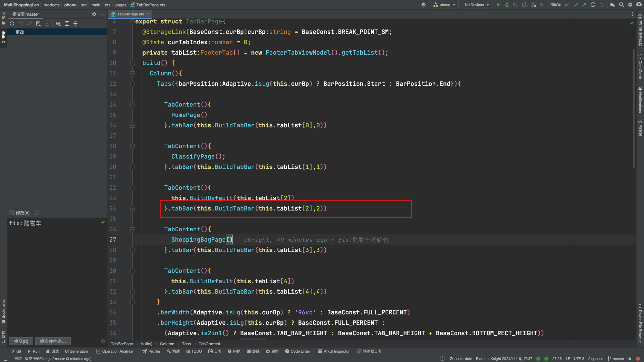This screenshot has height=362, width=644.
Task: Start debugging with the green bug icon
Action: tap(507, 5)
